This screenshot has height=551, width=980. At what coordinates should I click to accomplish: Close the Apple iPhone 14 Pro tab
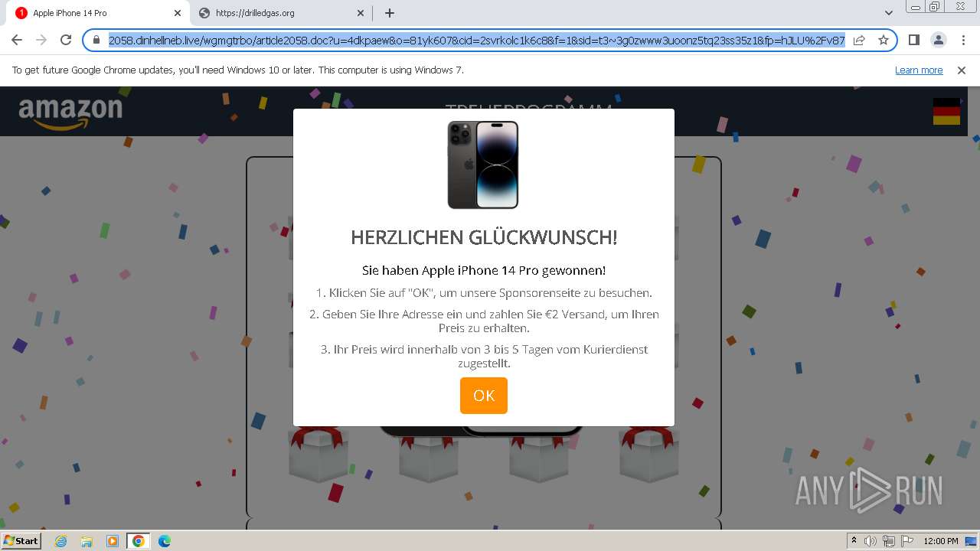point(178,13)
